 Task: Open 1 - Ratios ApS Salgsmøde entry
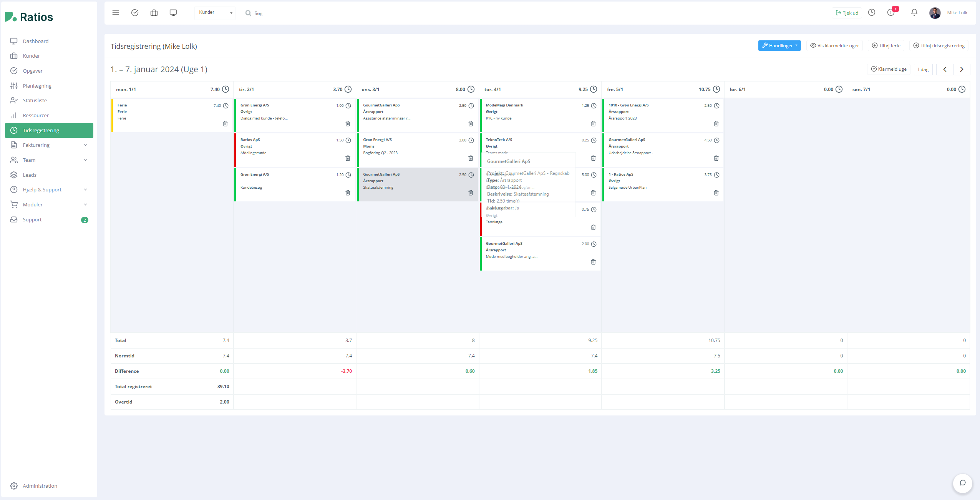(663, 184)
